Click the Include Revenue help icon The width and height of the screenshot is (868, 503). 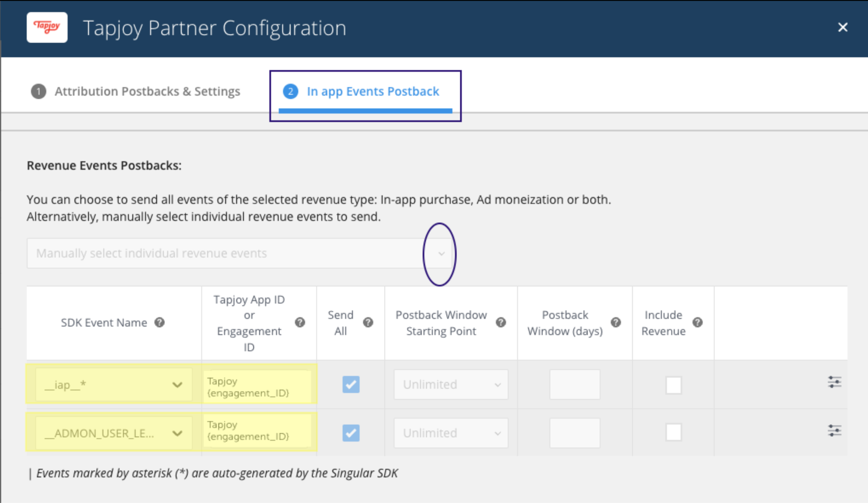[x=697, y=322]
